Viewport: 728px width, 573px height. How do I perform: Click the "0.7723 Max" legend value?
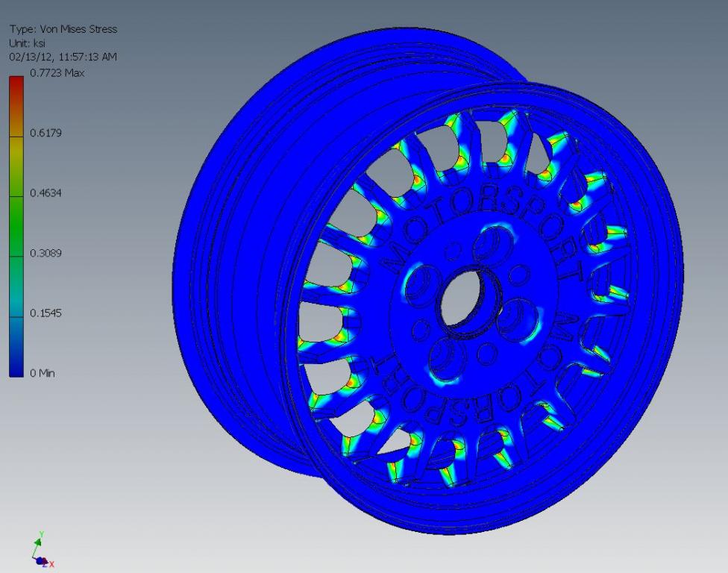point(57,73)
